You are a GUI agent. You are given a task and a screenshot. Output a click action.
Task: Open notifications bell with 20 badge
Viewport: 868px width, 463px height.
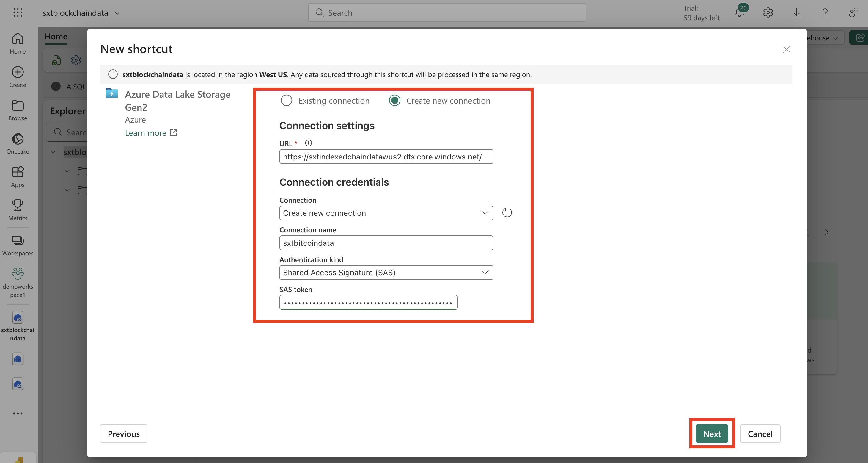pyautogui.click(x=739, y=13)
